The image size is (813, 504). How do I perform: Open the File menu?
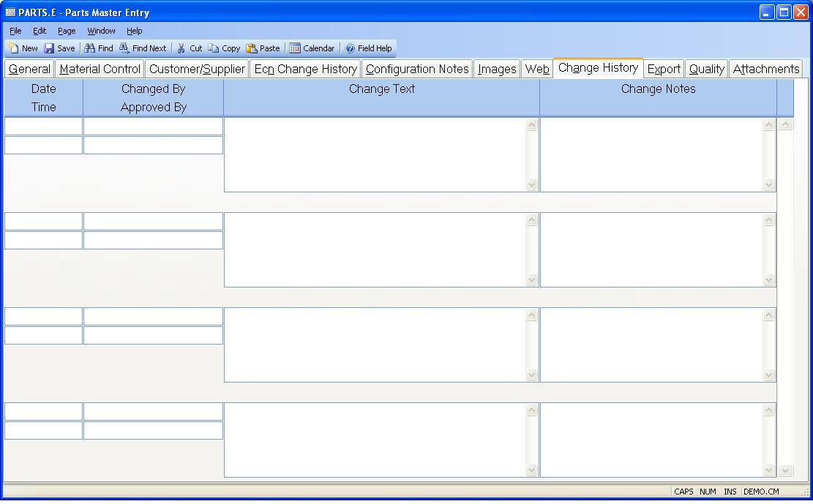15,31
